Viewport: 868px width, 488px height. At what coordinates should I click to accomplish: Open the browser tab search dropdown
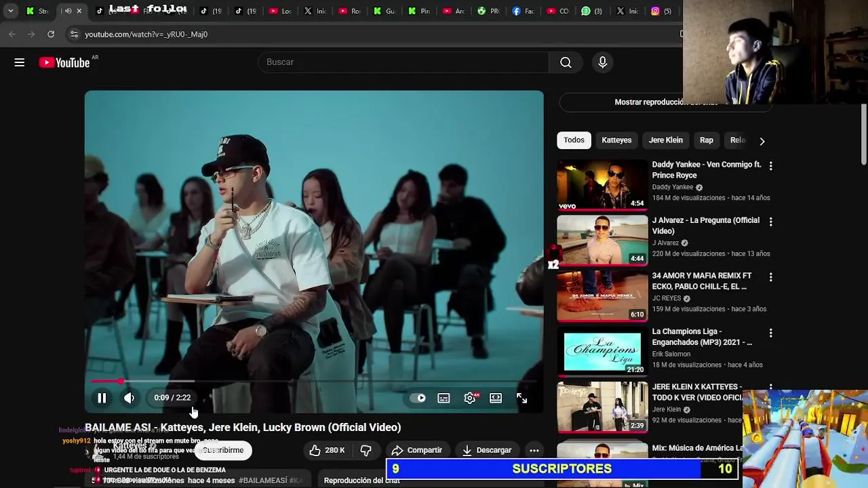point(10,11)
